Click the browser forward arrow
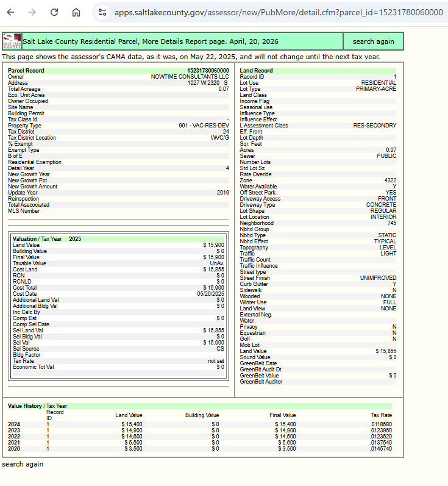The width and height of the screenshot is (448, 486). click(x=32, y=12)
